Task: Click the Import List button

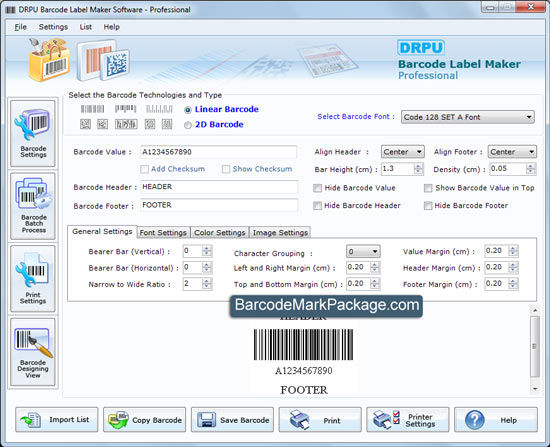Action: [x=57, y=420]
